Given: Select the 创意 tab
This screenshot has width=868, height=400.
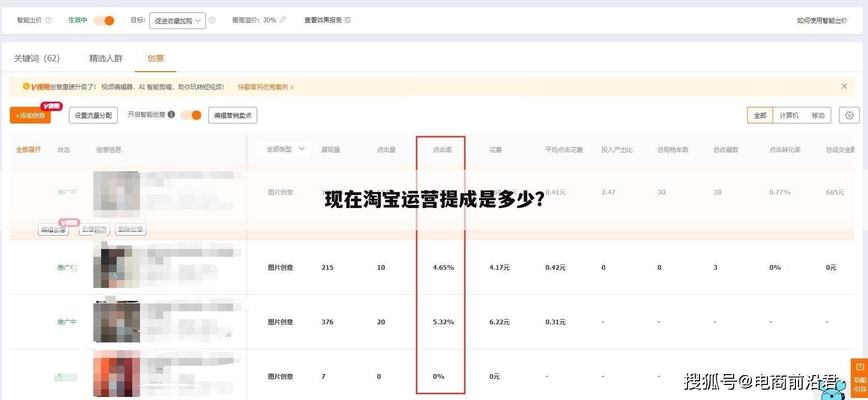Looking at the screenshot, I should 156,58.
